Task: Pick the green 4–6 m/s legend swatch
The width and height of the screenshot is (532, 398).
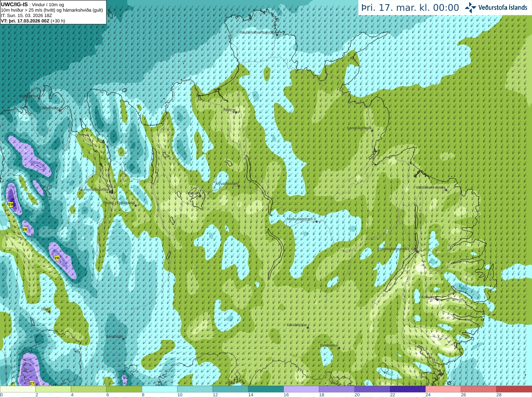Action: (89, 389)
